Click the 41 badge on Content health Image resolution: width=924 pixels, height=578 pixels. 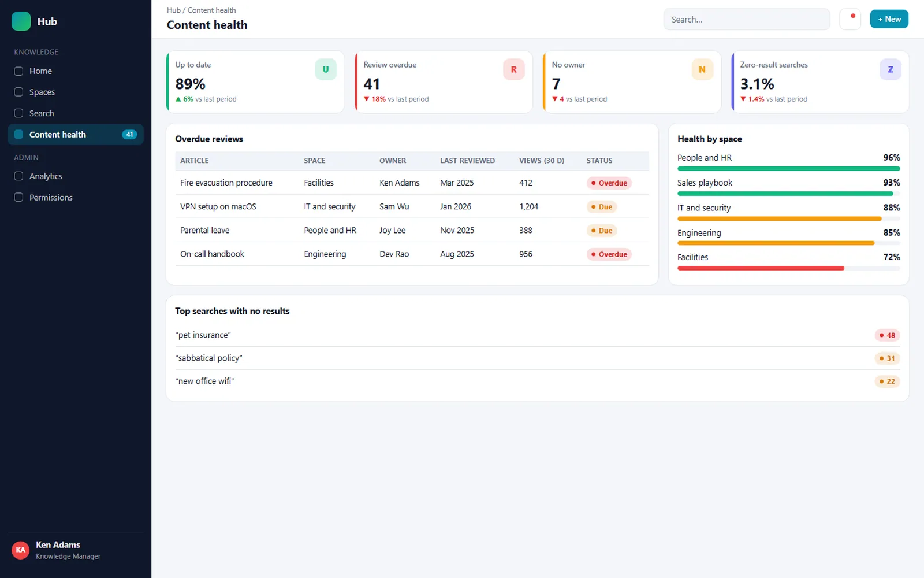pos(129,134)
